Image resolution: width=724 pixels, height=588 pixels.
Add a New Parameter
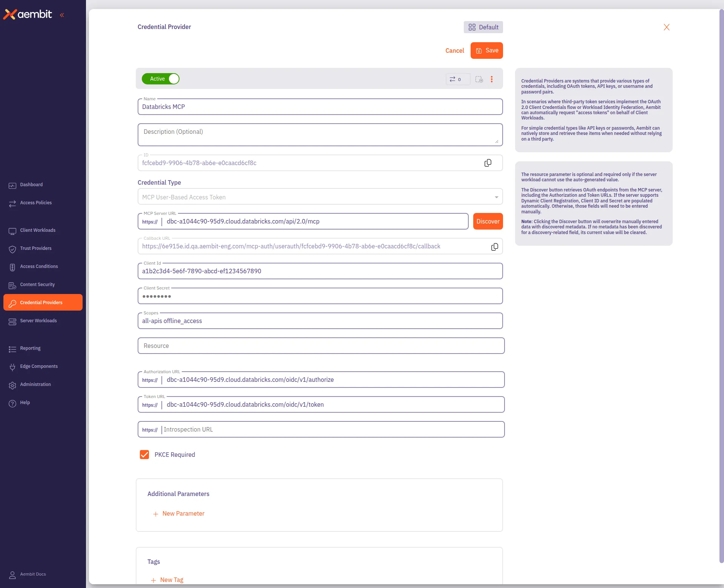coord(179,513)
